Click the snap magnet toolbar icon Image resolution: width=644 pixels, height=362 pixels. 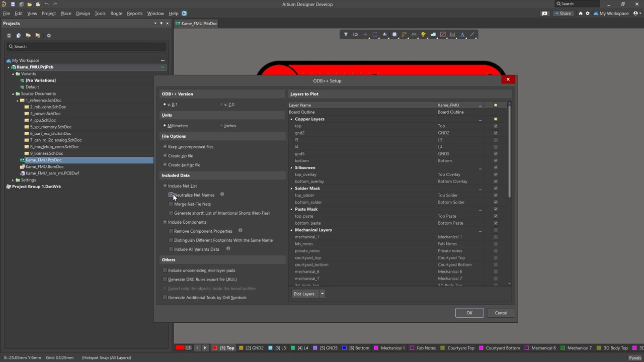point(355,35)
